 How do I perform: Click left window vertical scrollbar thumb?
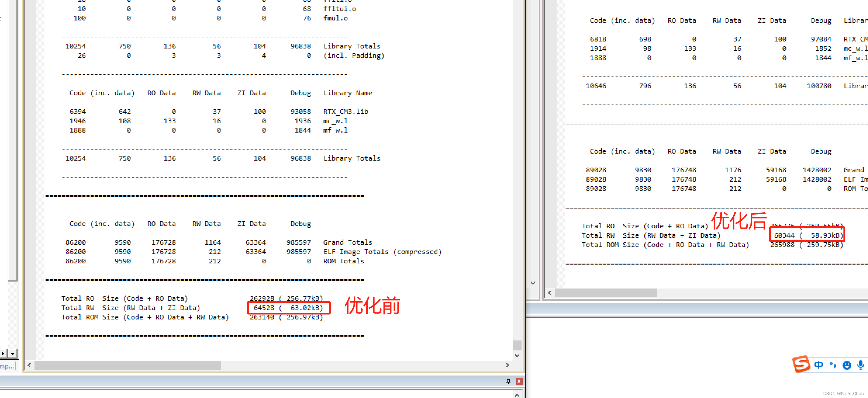pyautogui.click(x=517, y=345)
